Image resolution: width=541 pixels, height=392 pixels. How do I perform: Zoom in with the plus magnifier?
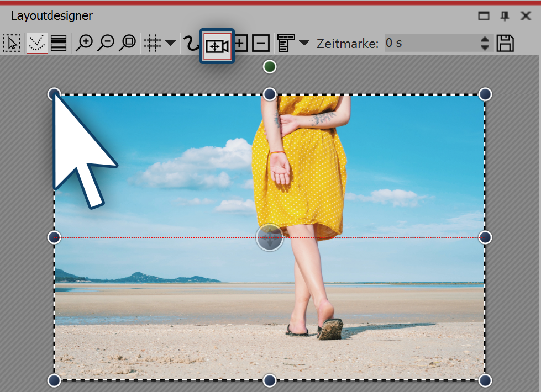pos(84,43)
